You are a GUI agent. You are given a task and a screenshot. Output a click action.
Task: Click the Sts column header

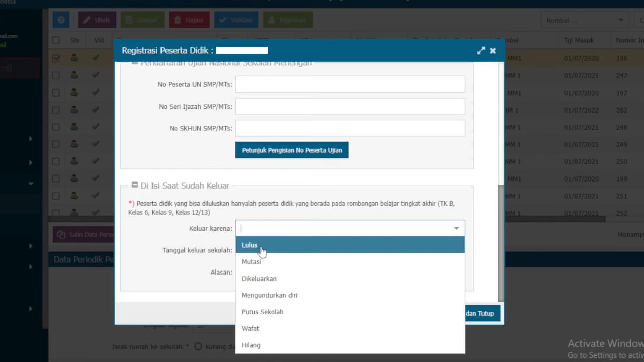[x=75, y=40]
